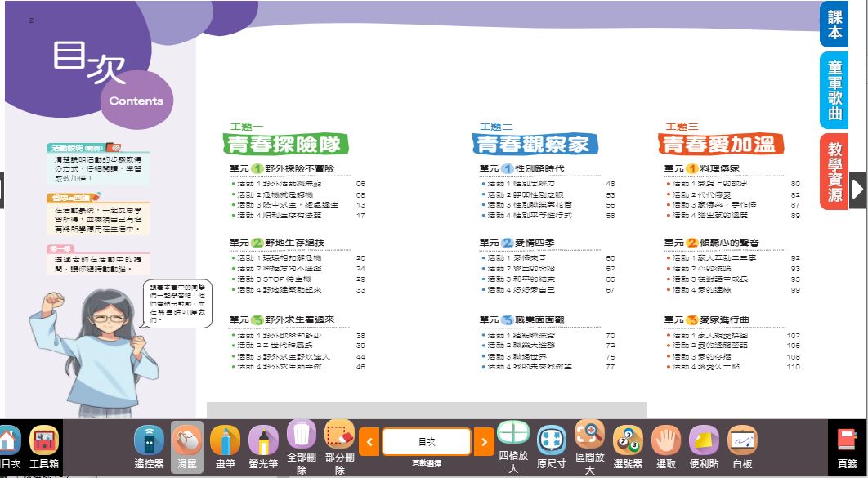Switch to the 童軍歌曲 tab
The image size is (868, 478).
coord(834,90)
